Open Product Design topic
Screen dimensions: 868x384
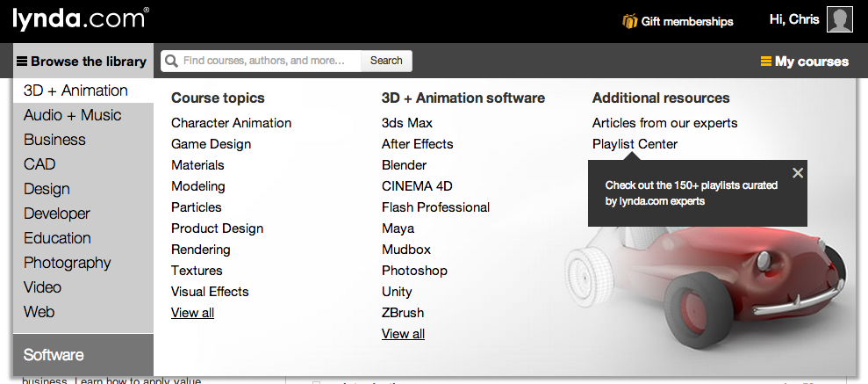pyautogui.click(x=217, y=228)
